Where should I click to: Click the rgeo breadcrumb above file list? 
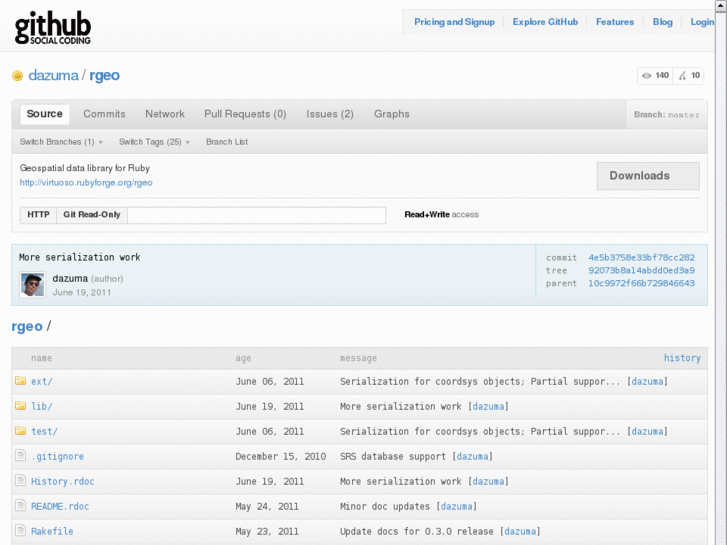[x=27, y=327]
